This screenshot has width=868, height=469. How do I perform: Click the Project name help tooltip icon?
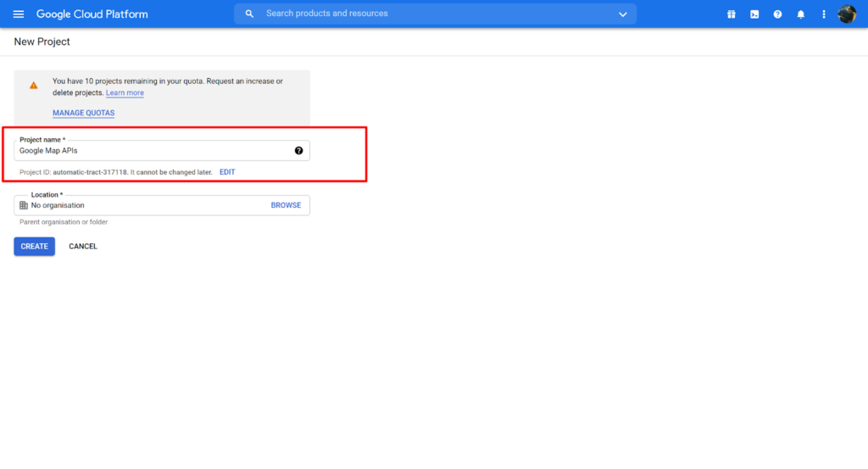(299, 151)
